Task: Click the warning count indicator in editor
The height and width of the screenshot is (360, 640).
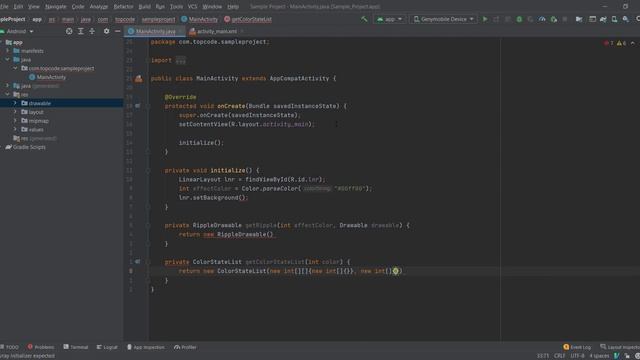Action: click(x=621, y=43)
